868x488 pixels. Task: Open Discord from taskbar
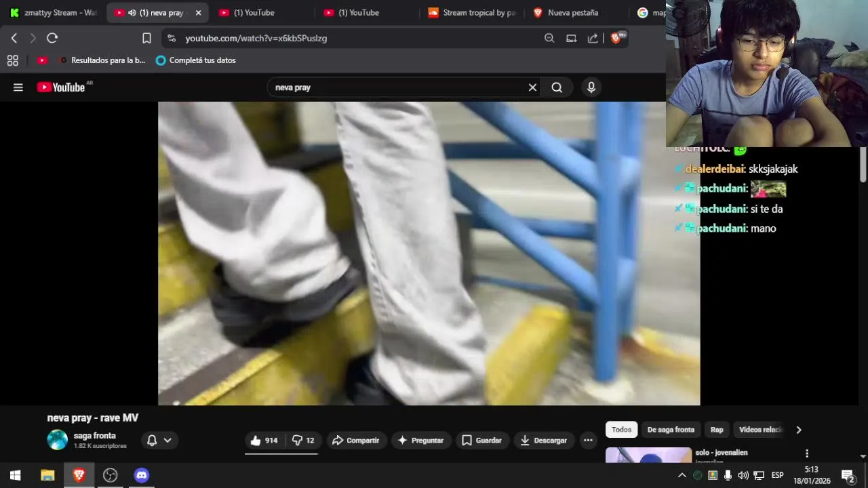141,475
